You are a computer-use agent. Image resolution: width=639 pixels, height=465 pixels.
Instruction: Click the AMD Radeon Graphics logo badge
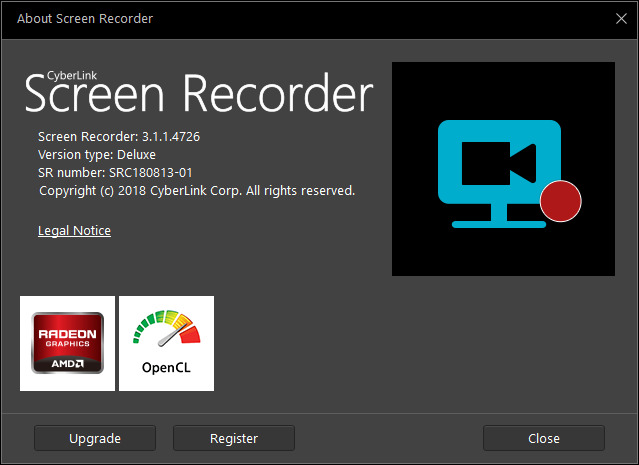[67, 343]
